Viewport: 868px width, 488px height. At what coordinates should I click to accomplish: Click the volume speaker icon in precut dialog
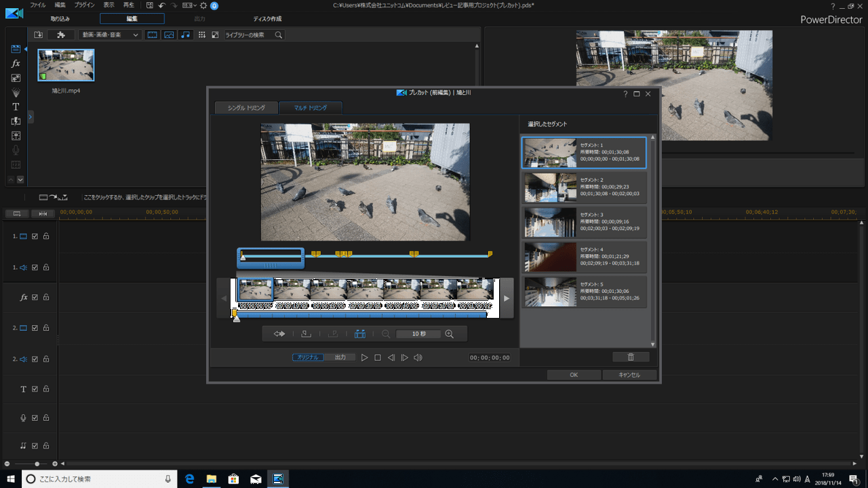[418, 357]
